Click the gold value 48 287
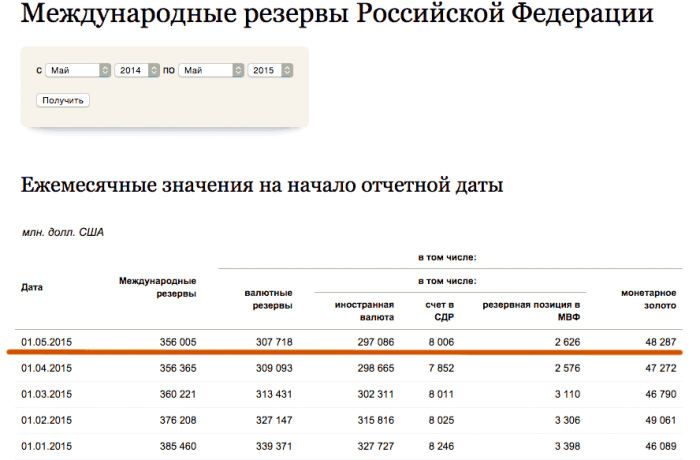Screen dimensions: 700x460 [661, 342]
